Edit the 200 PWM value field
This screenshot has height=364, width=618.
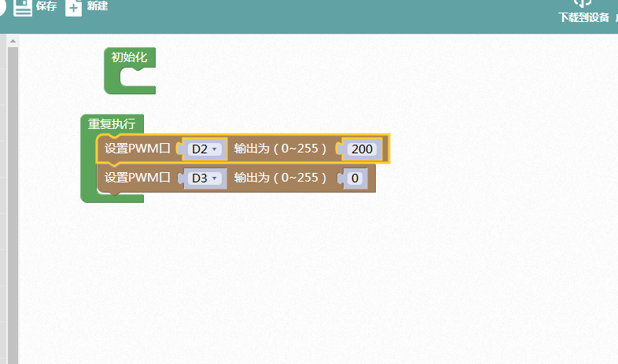click(x=362, y=149)
